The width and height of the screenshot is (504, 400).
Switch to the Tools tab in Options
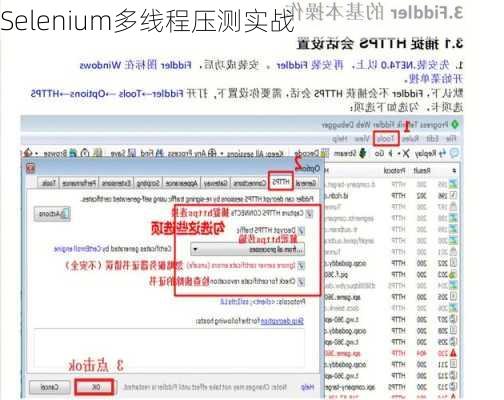(x=49, y=183)
